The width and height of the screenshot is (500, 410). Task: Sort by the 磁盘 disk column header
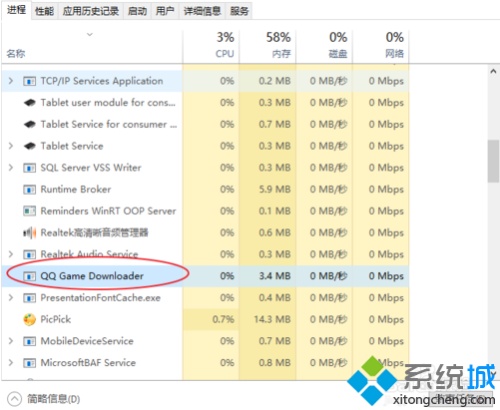click(338, 54)
